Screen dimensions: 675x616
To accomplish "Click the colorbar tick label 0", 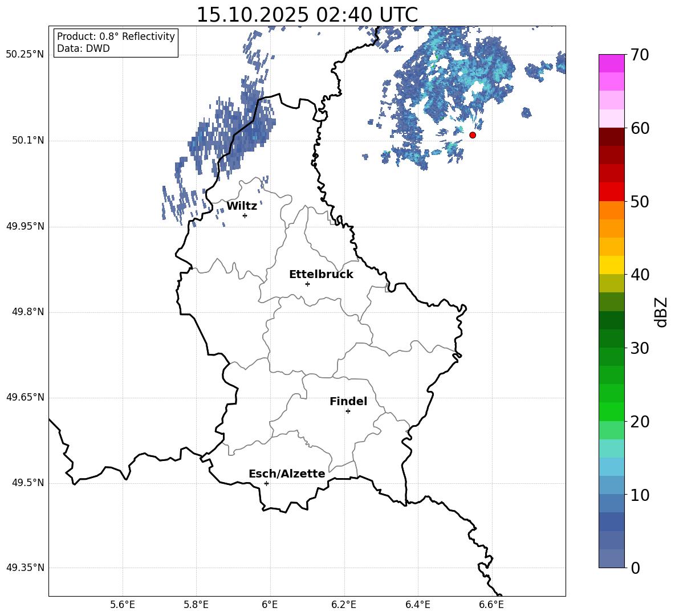I will tap(635, 568).
